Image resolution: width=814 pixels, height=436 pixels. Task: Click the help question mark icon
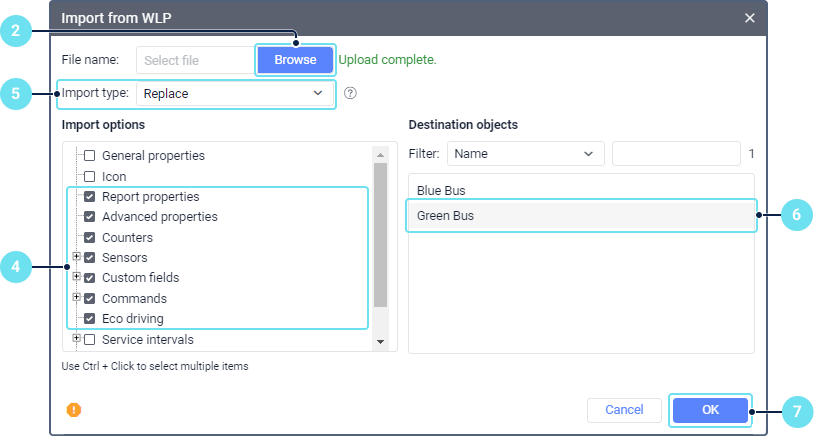click(x=350, y=93)
